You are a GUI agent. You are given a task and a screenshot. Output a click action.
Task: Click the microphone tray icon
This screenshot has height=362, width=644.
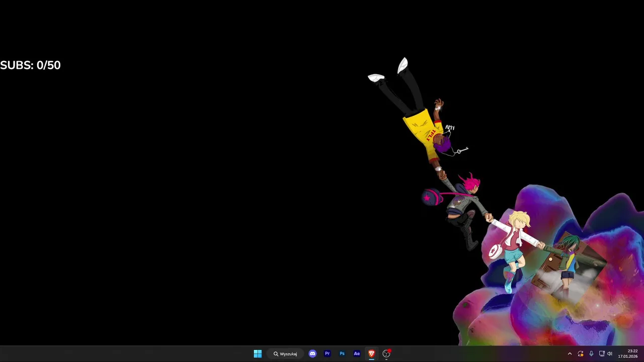(591, 354)
